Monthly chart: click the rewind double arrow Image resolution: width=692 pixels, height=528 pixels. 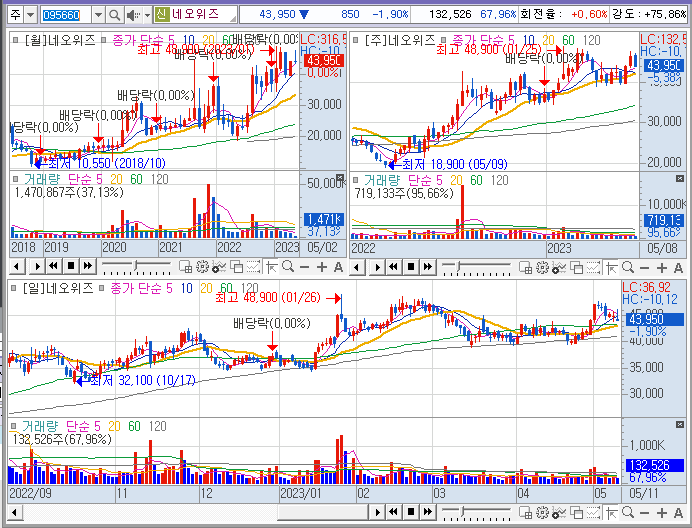pyautogui.click(x=53, y=266)
